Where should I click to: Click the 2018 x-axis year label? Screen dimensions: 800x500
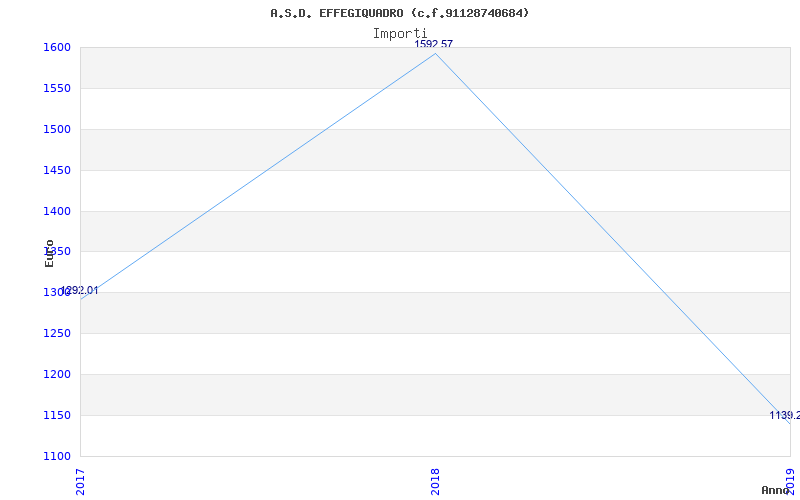[x=435, y=482]
